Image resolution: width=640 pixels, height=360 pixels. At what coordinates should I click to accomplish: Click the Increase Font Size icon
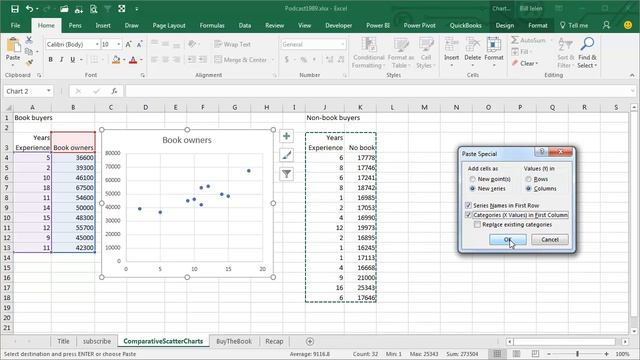tap(128, 44)
